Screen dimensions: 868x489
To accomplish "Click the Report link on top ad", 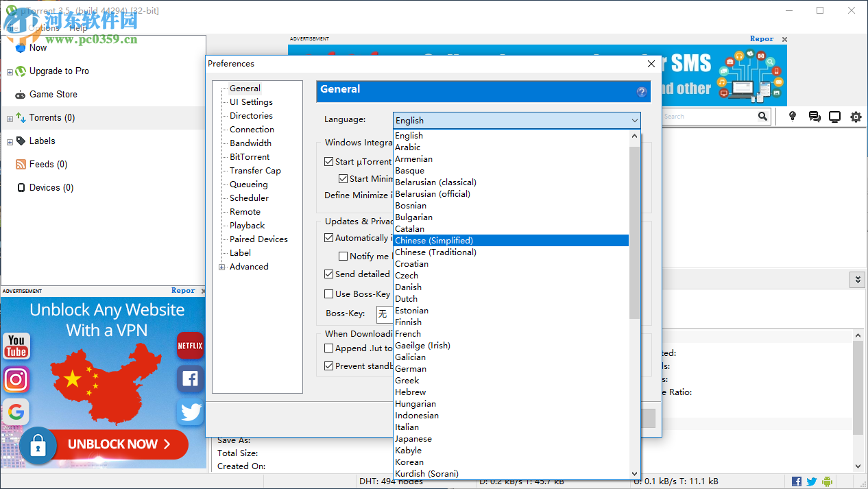I will coord(762,39).
